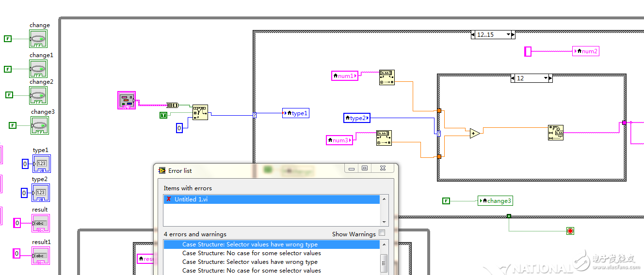This screenshot has height=275, width=644.
Task: Toggle the Show Warnings checkbox
Action: (382, 233)
